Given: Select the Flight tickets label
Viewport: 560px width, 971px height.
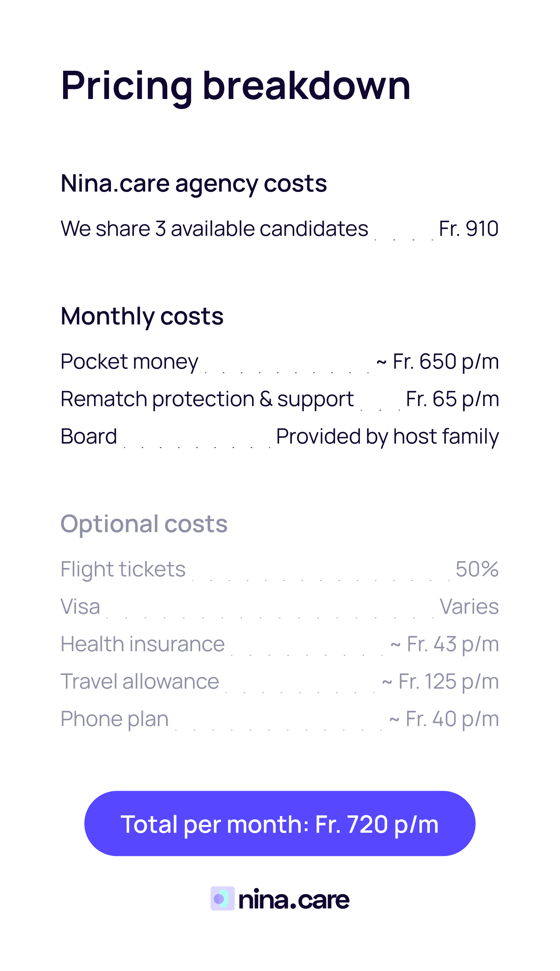Looking at the screenshot, I should (x=123, y=569).
